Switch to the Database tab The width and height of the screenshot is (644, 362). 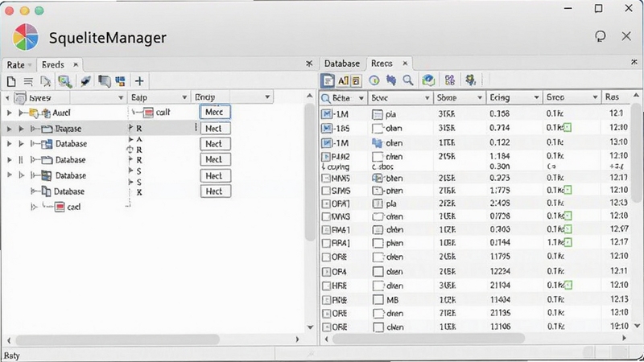tap(341, 64)
